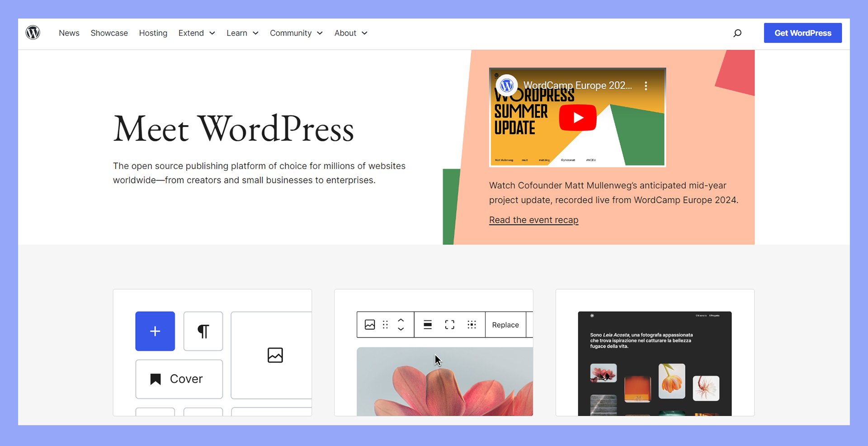The height and width of the screenshot is (446, 868).
Task: Click the Get WordPress button
Action: 802,33
